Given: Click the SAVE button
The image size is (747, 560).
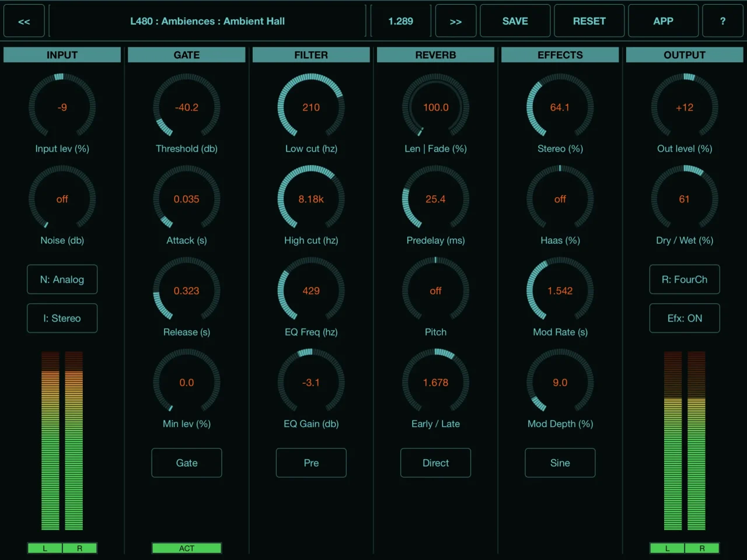Looking at the screenshot, I should [515, 21].
